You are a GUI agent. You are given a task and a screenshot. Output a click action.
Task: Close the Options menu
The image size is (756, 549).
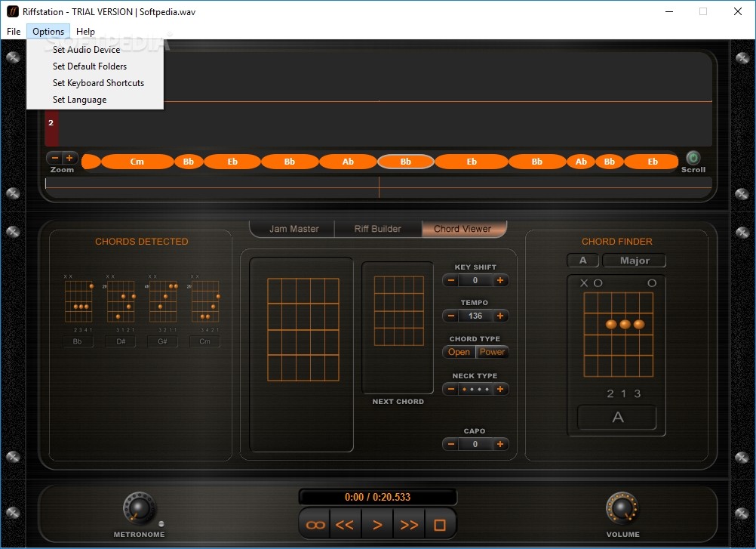48,32
